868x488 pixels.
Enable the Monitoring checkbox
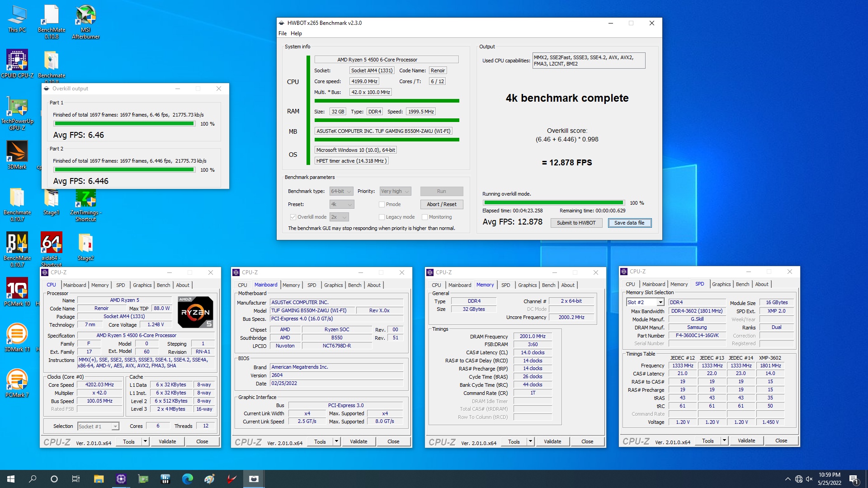point(425,217)
